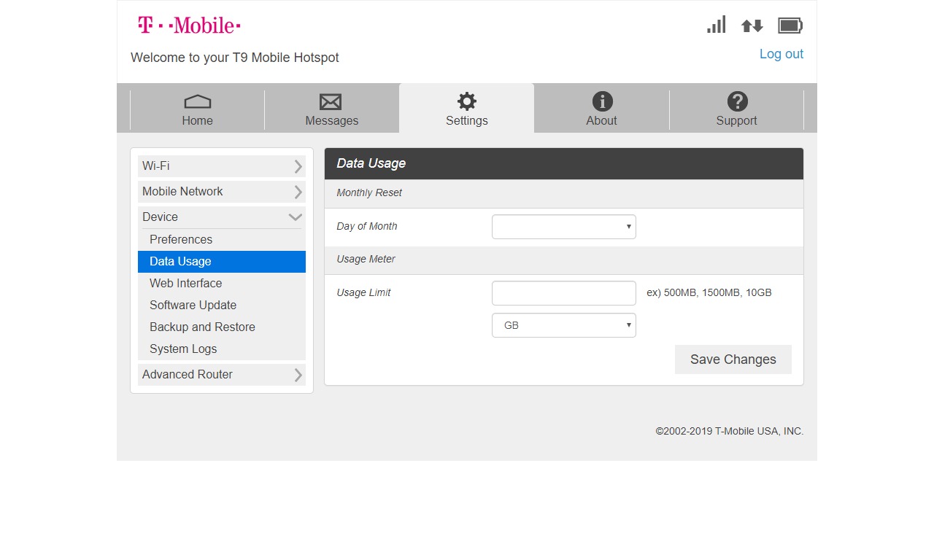Expand the Advanced Router section
Screen dimensions: 934x560
click(x=222, y=374)
